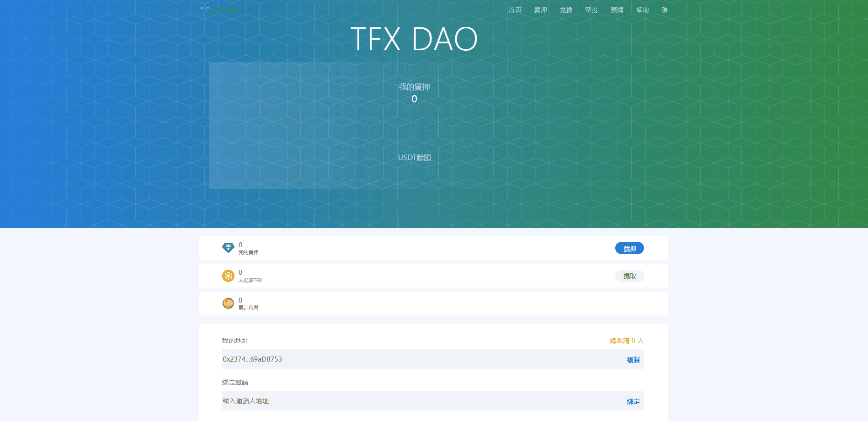The image size is (868, 421).
Task: Click the 總邀請 0 人 invite count
Action: [626, 341]
